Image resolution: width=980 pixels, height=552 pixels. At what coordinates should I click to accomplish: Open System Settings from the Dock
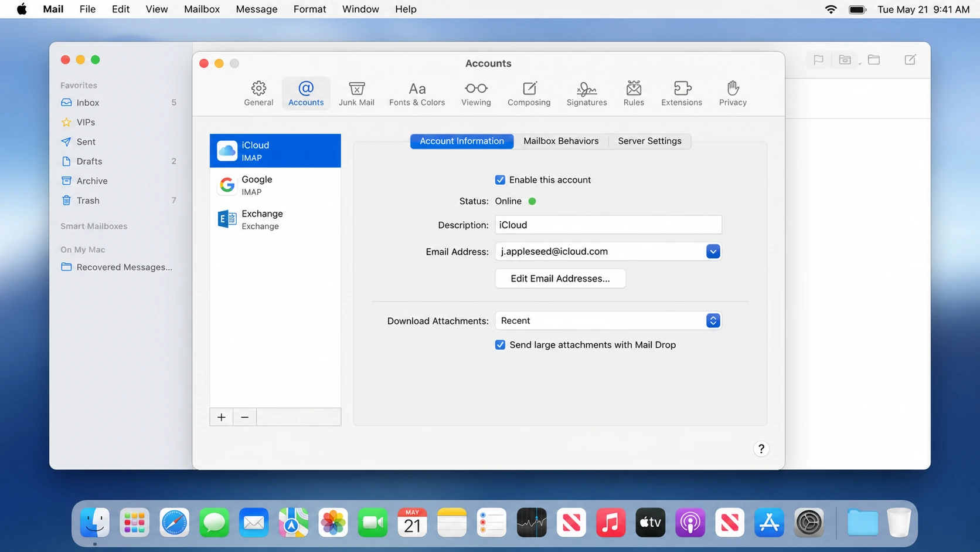[809, 523]
